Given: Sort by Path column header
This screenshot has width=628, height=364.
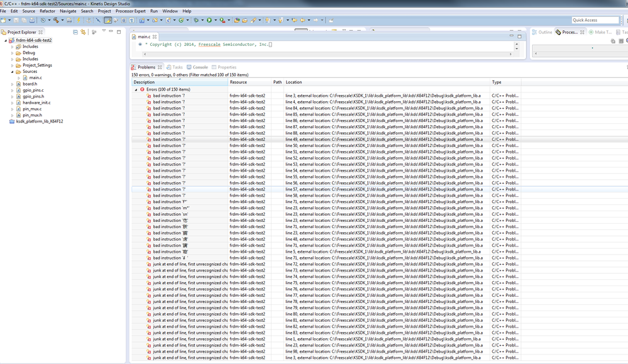Looking at the screenshot, I should tap(278, 82).
